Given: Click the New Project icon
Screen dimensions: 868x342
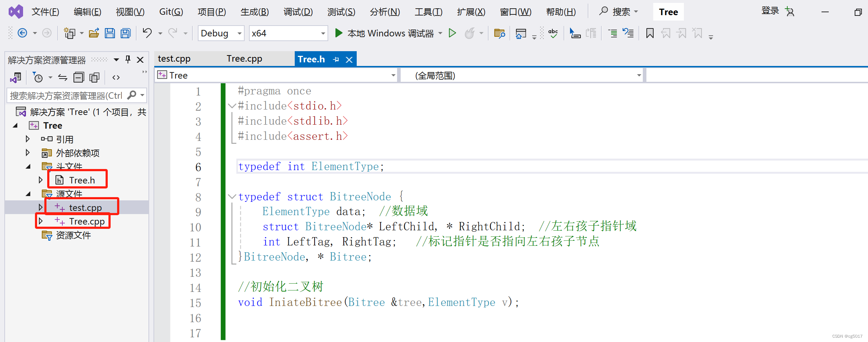Looking at the screenshot, I should pos(69,33).
